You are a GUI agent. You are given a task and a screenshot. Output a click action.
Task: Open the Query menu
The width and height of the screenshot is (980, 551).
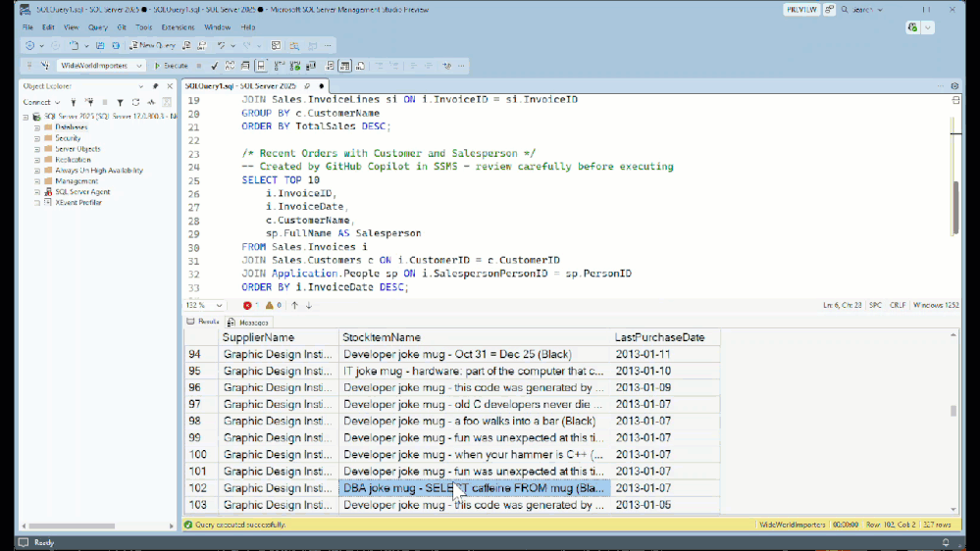click(x=97, y=27)
